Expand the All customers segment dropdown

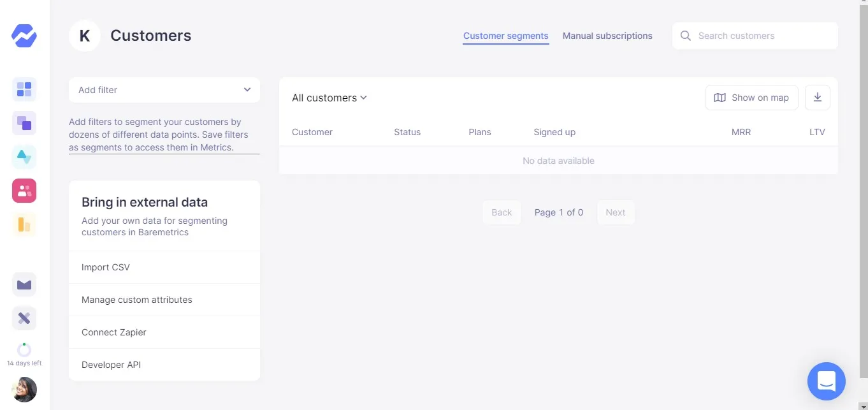(x=329, y=98)
